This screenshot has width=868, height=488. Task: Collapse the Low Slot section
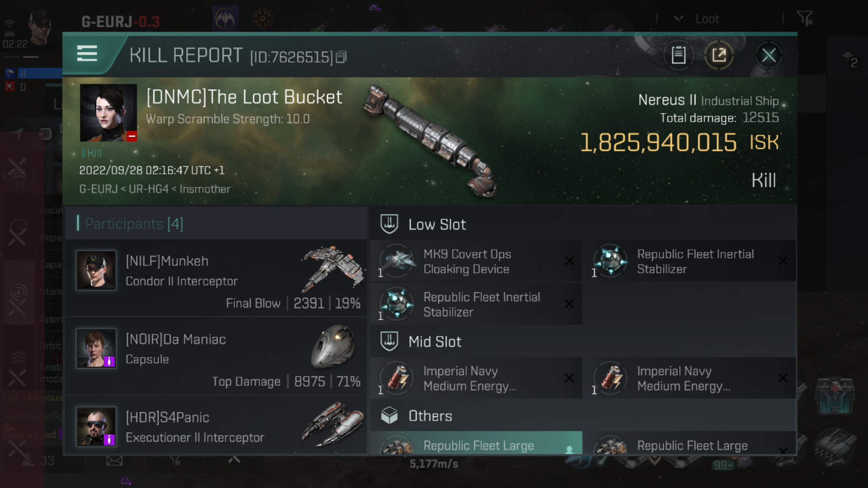437,224
